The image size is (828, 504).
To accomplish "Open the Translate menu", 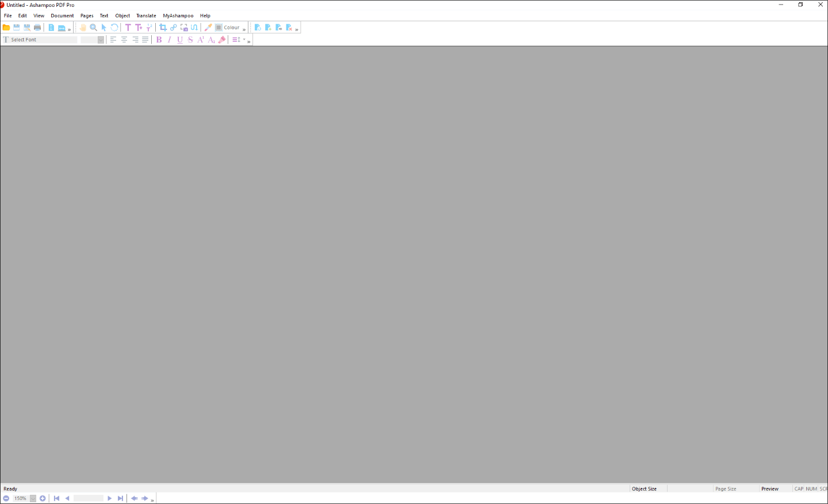I will pyautogui.click(x=146, y=16).
